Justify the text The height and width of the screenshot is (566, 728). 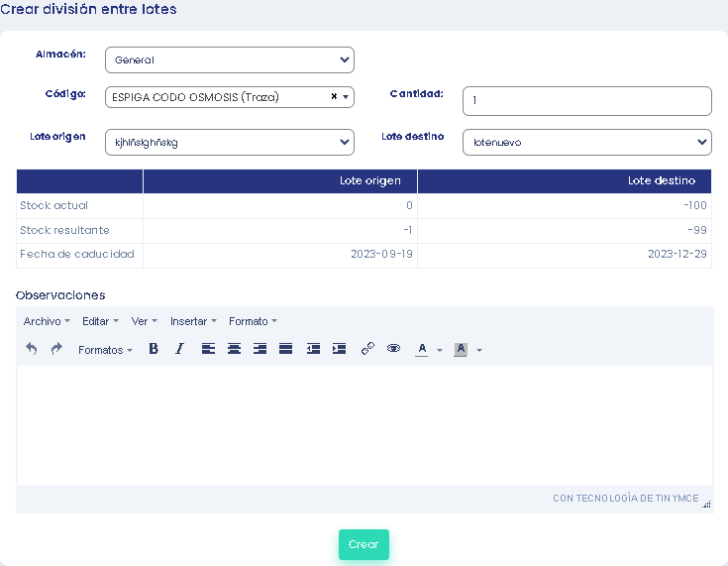pos(285,349)
